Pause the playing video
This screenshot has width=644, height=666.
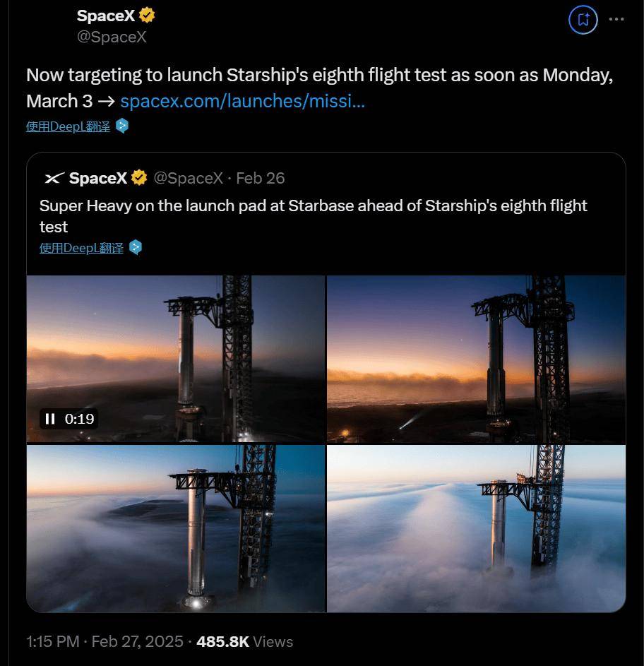click(x=50, y=419)
